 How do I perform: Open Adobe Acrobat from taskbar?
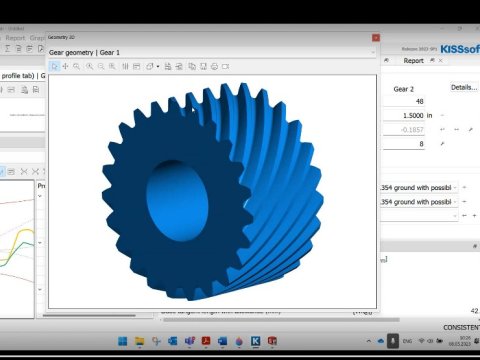pos(206,341)
